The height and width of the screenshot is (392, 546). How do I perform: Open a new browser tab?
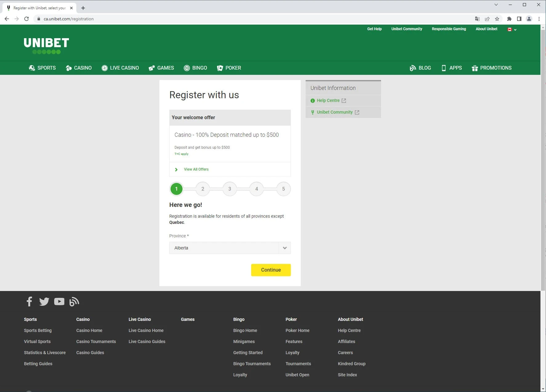[83, 8]
